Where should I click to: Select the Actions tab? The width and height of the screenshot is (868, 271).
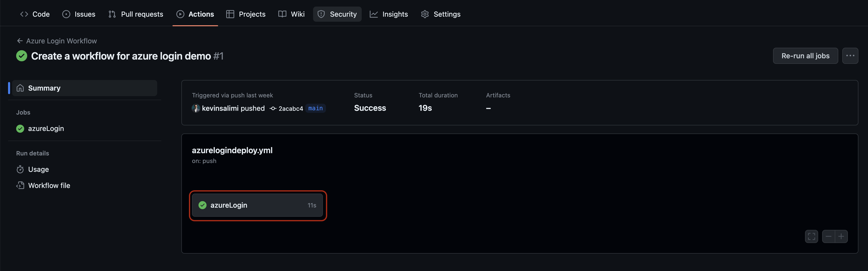(195, 14)
